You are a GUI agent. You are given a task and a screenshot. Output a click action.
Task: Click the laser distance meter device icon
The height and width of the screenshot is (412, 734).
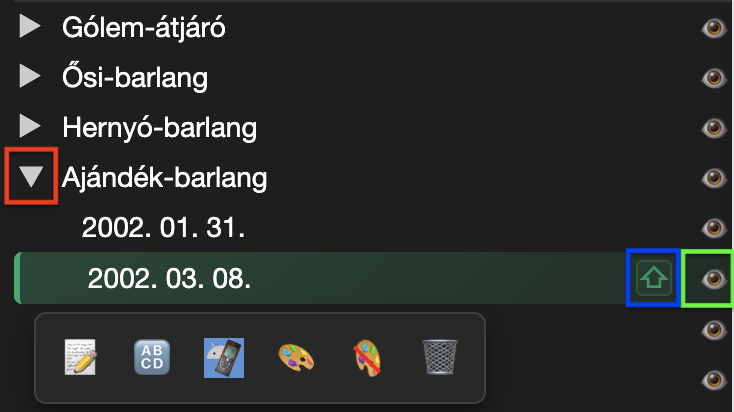(x=224, y=357)
